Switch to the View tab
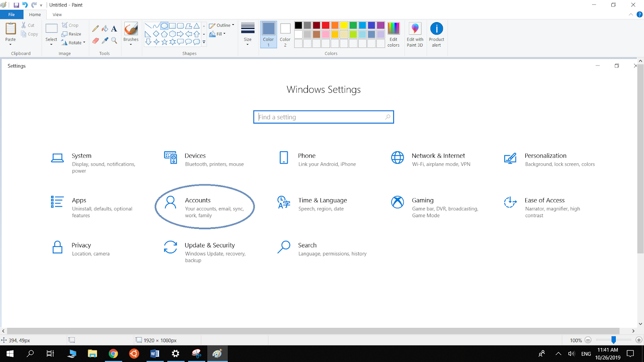644x362 pixels. pyautogui.click(x=57, y=14)
